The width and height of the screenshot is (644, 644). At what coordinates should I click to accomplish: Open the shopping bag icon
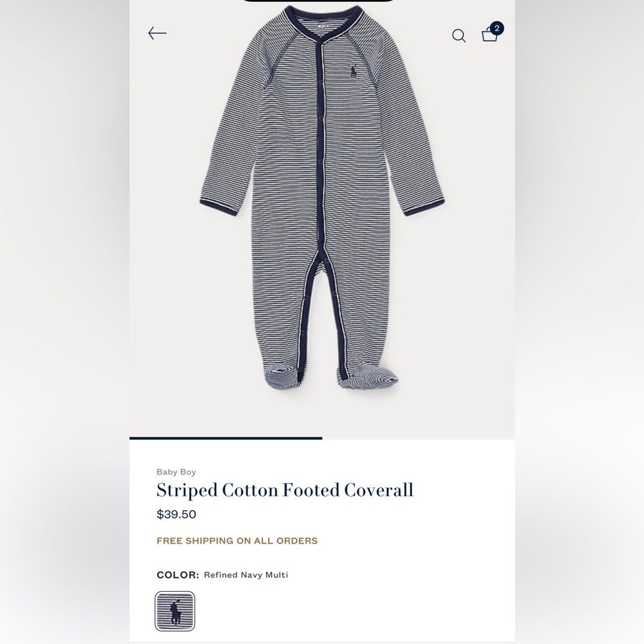[489, 35]
